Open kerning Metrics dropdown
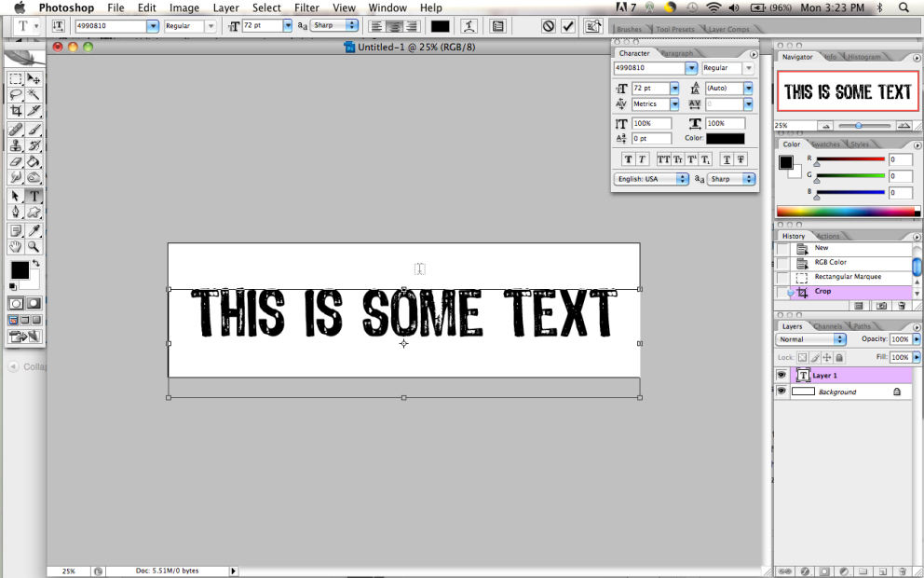The height and width of the screenshot is (578, 924). coord(674,103)
